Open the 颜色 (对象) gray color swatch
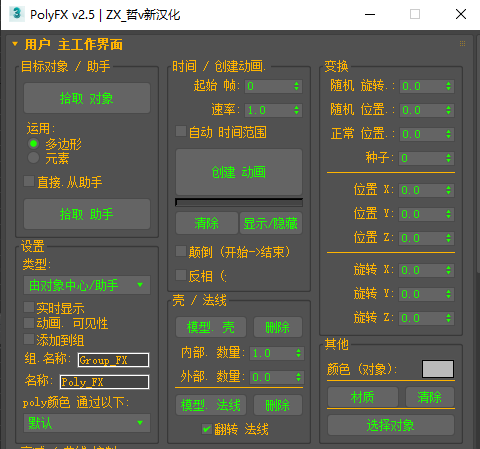Viewport: 480px width, 449px height. 438,369
